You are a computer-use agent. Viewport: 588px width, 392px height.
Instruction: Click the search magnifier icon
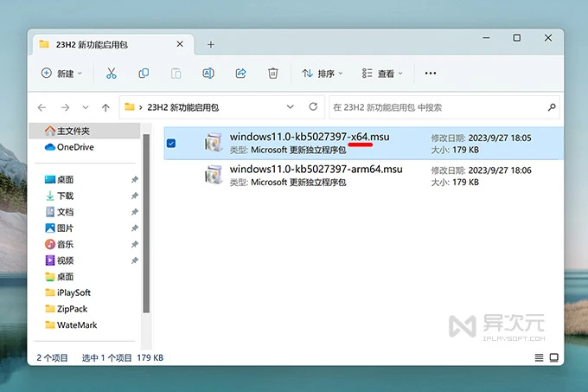tap(552, 107)
